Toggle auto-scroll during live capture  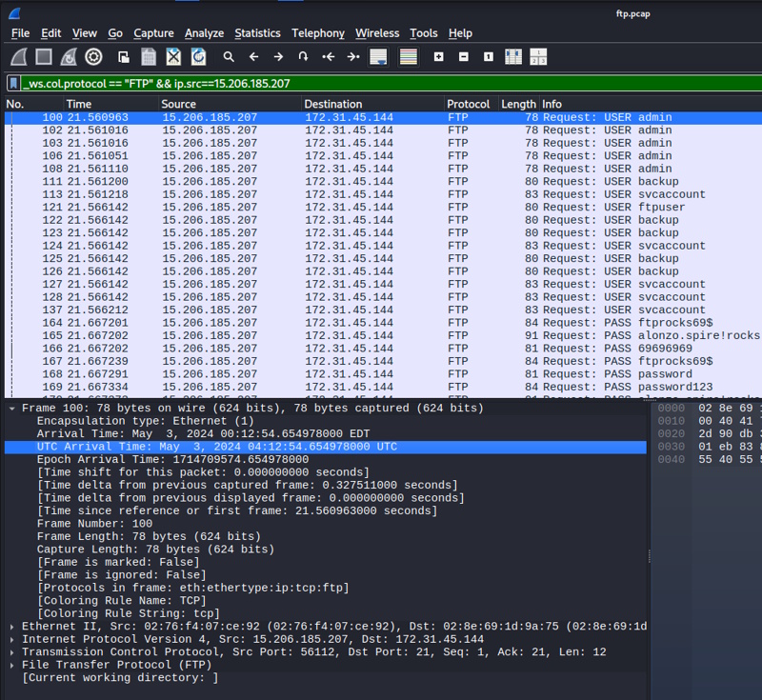click(x=378, y=57)
